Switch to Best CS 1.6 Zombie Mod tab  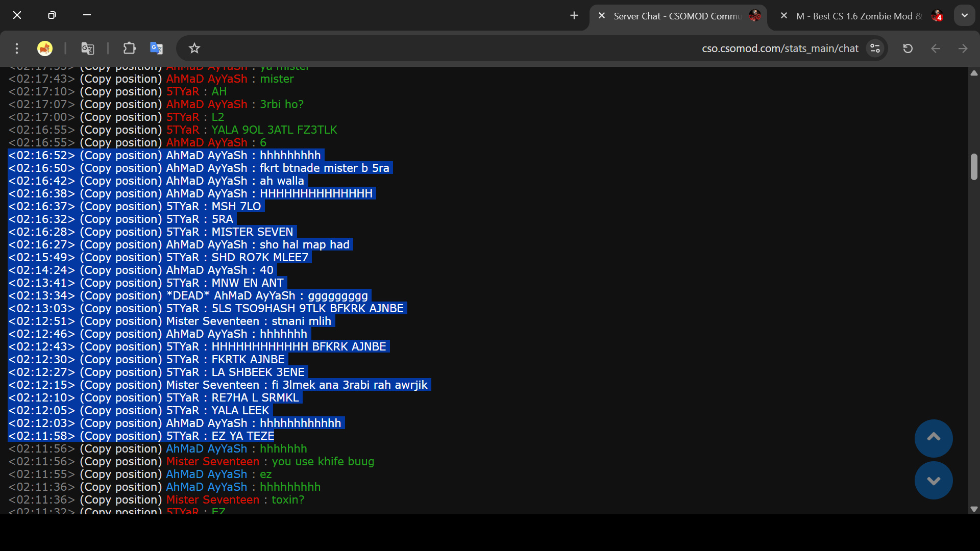coord(857,16)
